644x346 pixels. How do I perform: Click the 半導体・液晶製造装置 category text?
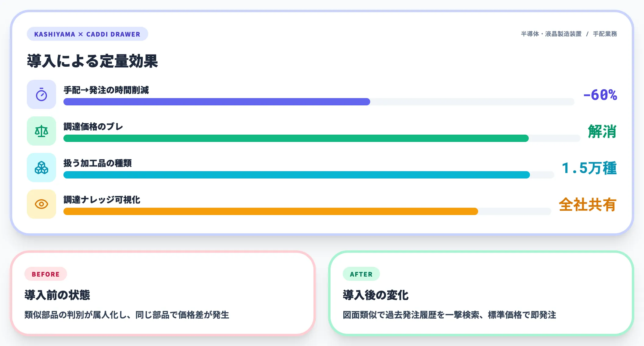pyautogui.click(x=551, y=34)
